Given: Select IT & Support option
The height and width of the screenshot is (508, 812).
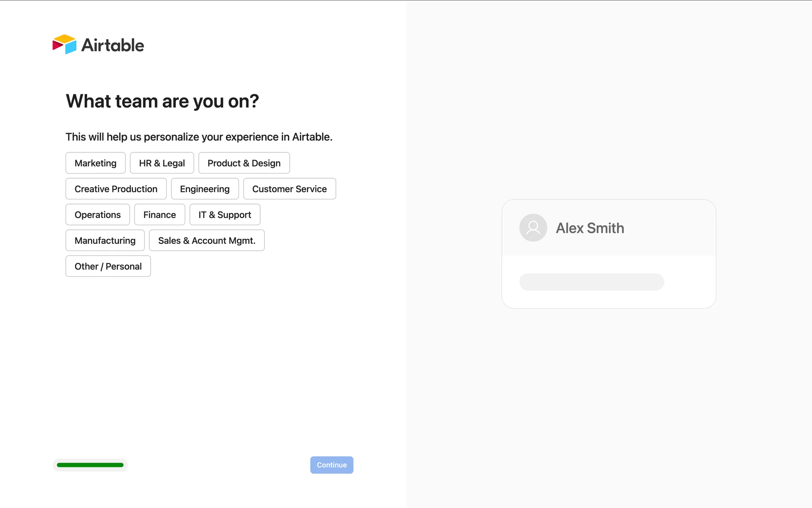Looking at the screenshot, I should tap(225, 215).
